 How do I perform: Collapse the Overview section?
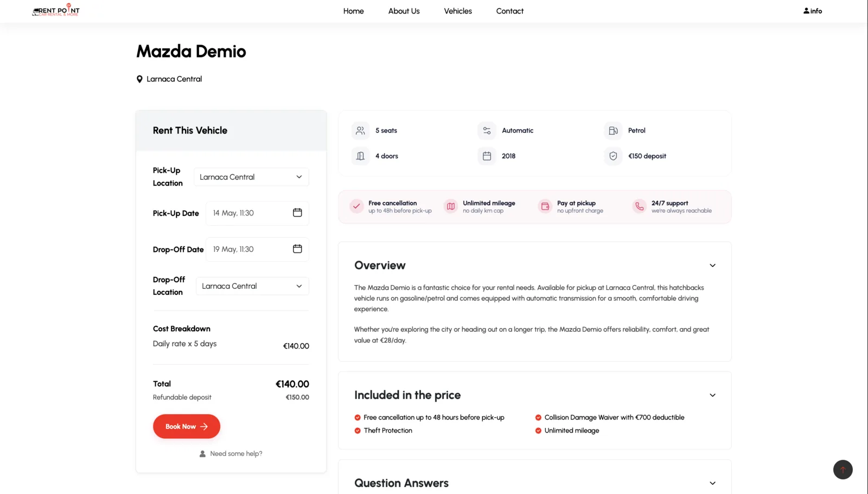click(x=712, y=265)
